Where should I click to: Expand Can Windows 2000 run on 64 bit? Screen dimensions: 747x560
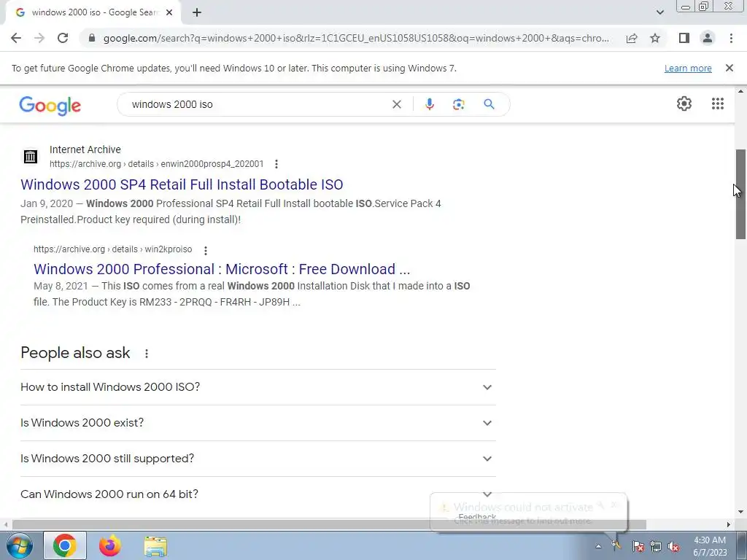click(258, 494)
